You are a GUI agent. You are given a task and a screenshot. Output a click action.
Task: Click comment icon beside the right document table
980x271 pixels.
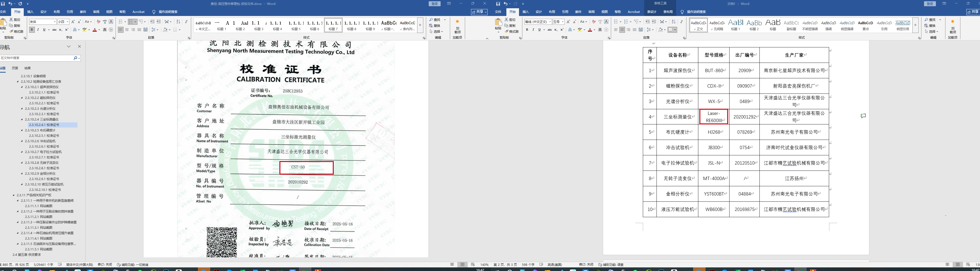[863, 116]
